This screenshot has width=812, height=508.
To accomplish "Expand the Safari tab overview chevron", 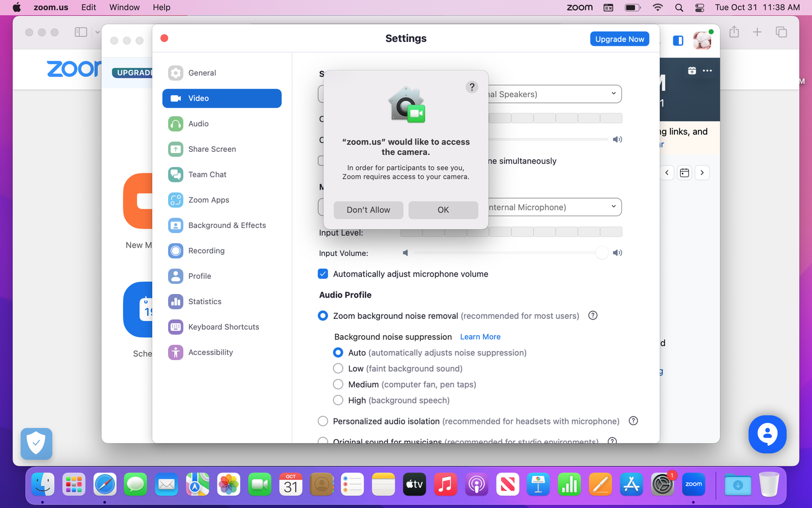I will [x=97, y=32].
